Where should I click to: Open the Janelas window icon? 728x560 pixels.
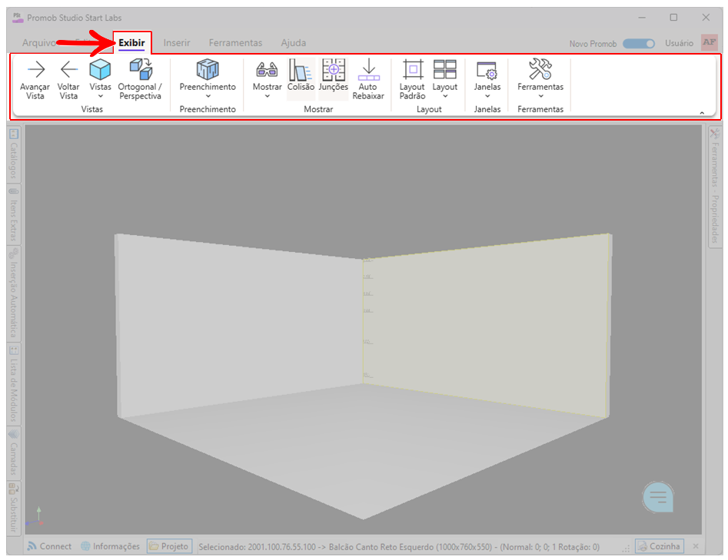(x=487, y=71)
